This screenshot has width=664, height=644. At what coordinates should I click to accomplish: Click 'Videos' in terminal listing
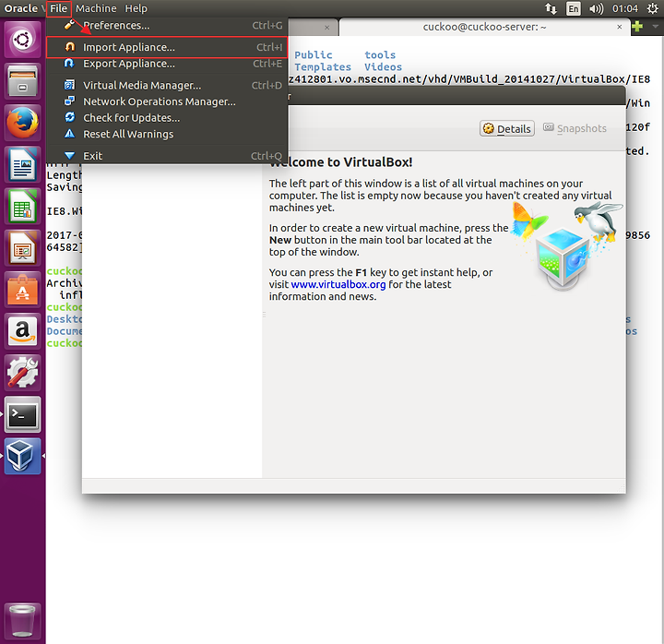[383, 67]
